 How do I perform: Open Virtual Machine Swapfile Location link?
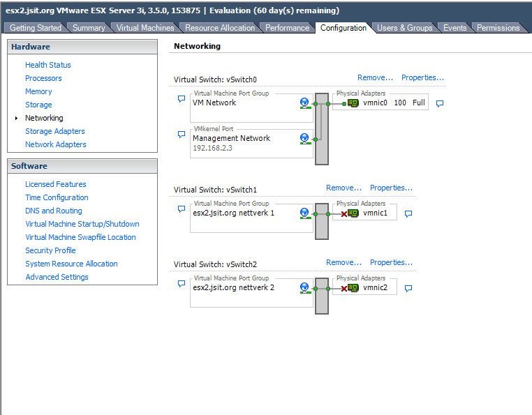(80, 237)
